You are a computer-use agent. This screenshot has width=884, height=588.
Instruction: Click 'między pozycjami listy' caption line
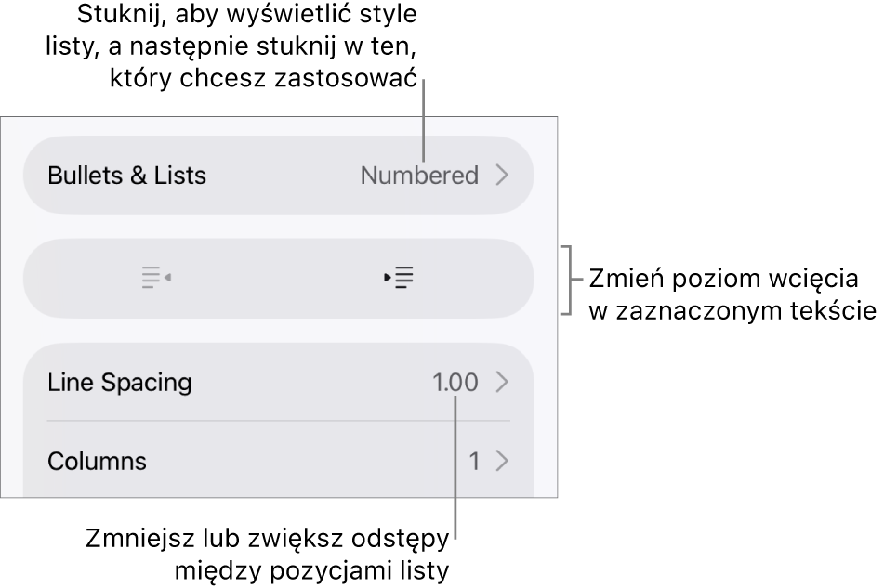click(x=311, y=570)
